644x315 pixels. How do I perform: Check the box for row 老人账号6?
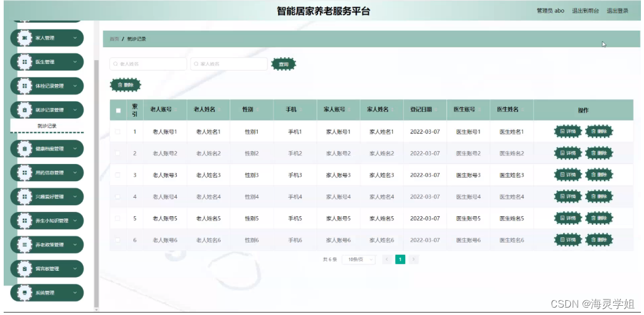pyautogui.click(x=118, y=240)
